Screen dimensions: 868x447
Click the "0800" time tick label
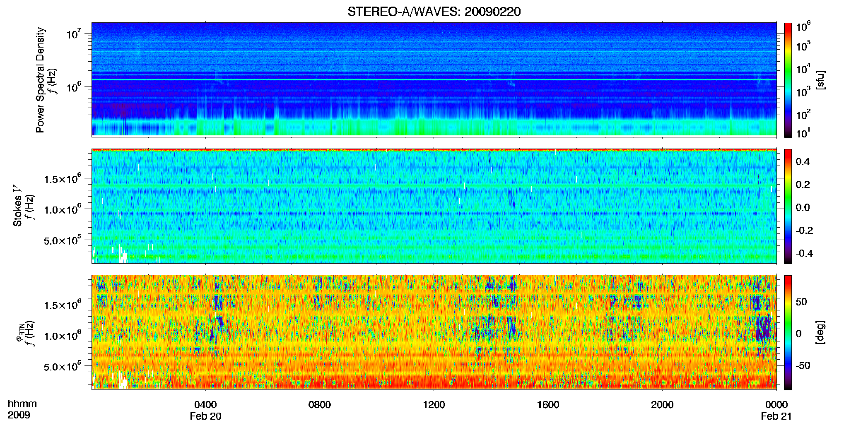tap(320, 405)
